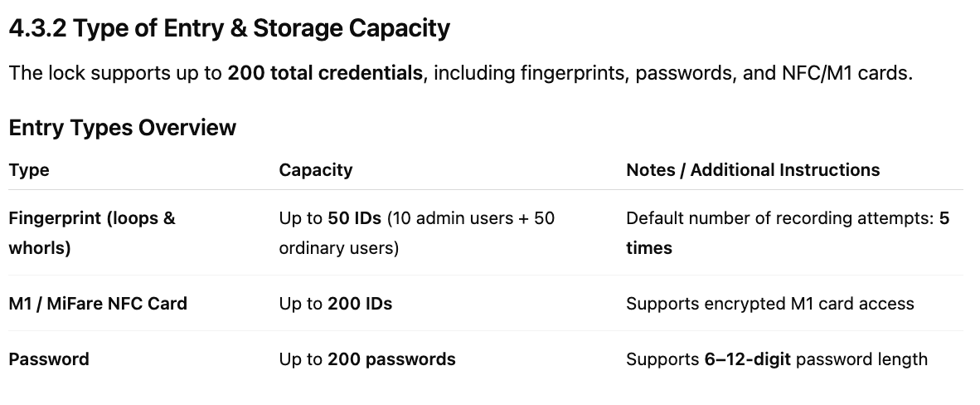This screenshot has width=980, height=405.
Task: Click "ordinary users)" in the Fingerprint capacity cell
Action: click(338, 248)
